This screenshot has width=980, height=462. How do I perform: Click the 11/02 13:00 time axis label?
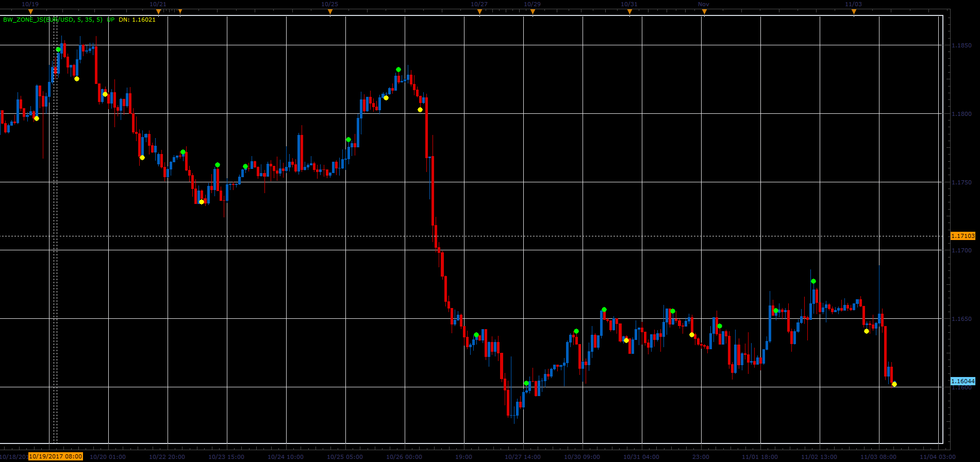819,457
